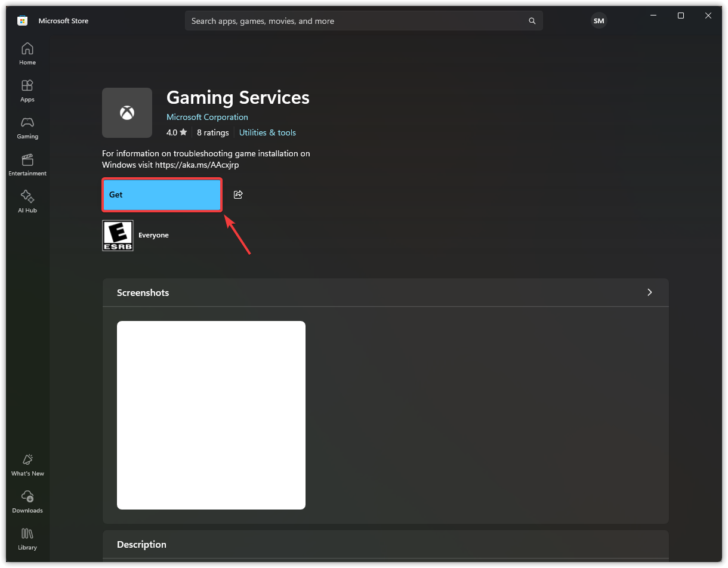Open the Apps section
The height and width of the screenshot is (568, 728).
(27, 91)
